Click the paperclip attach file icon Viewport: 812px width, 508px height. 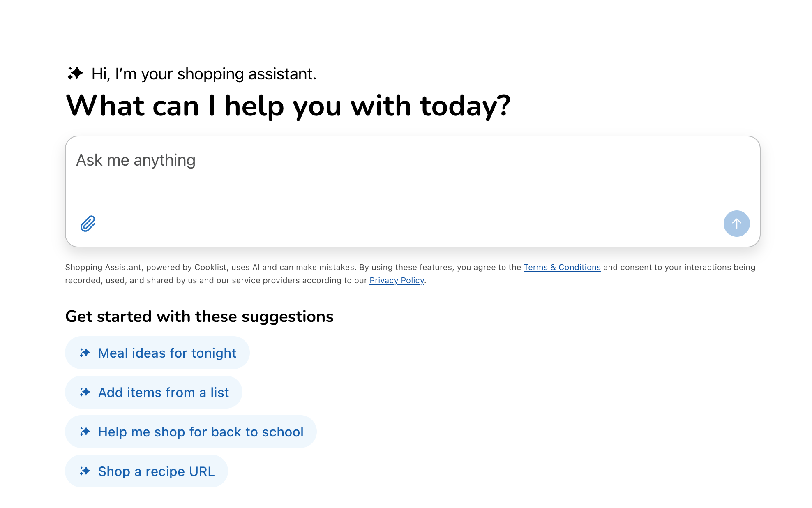(x=88, y=224)
